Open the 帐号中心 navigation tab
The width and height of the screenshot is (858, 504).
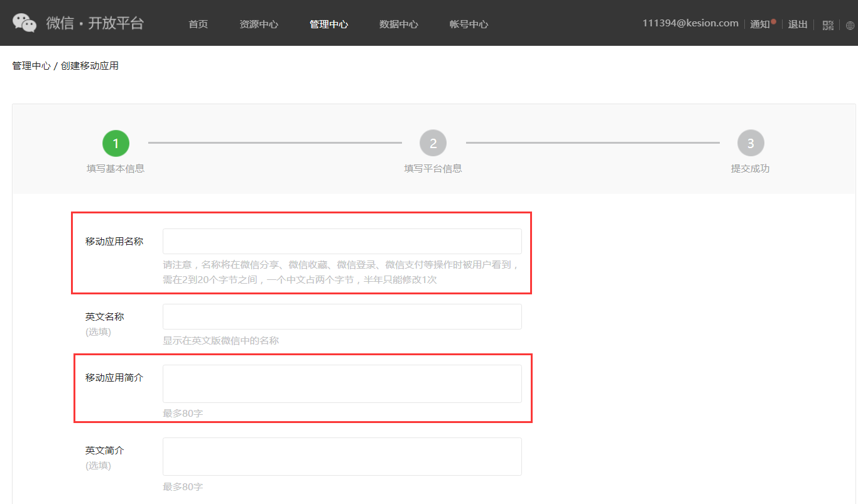pos(469,24)
